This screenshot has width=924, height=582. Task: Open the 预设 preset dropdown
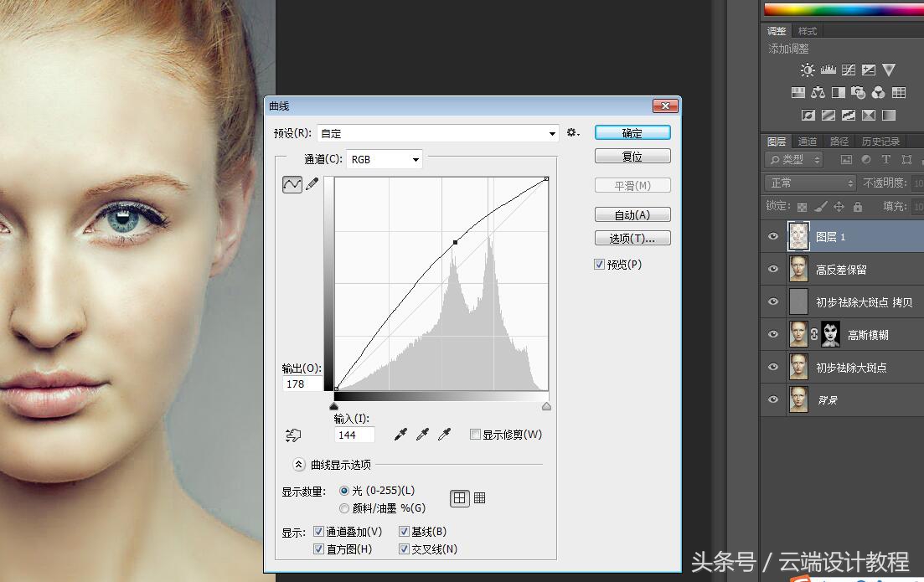tap(438, 133)
